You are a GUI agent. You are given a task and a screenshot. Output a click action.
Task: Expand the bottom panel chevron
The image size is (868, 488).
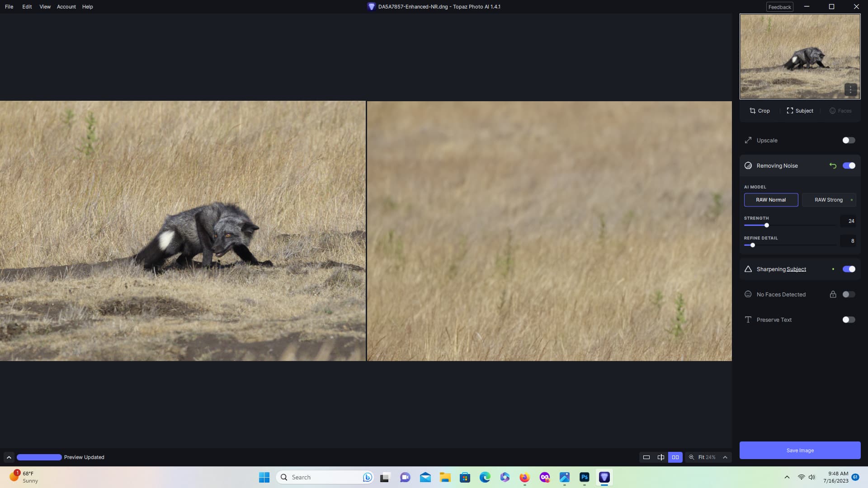click(x=9, y=457)
